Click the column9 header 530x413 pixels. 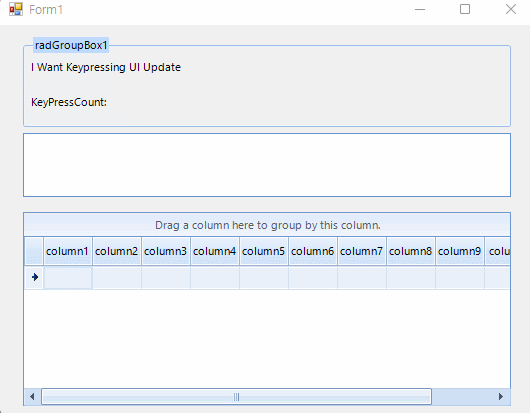coord(460,251)
